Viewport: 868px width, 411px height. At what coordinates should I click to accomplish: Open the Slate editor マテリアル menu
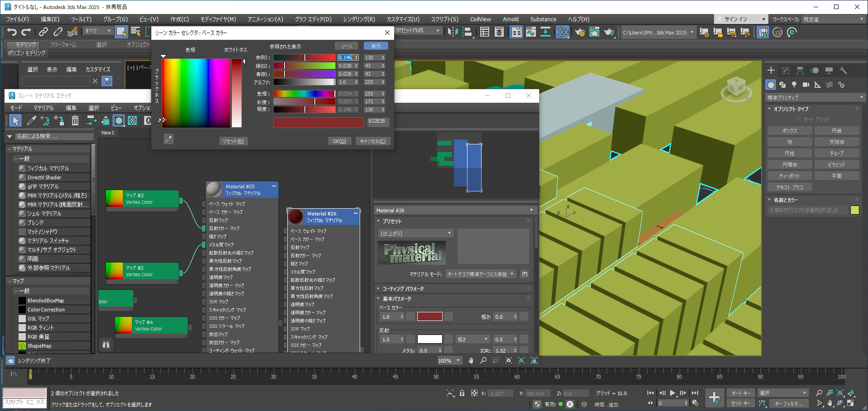click(43, 108)
